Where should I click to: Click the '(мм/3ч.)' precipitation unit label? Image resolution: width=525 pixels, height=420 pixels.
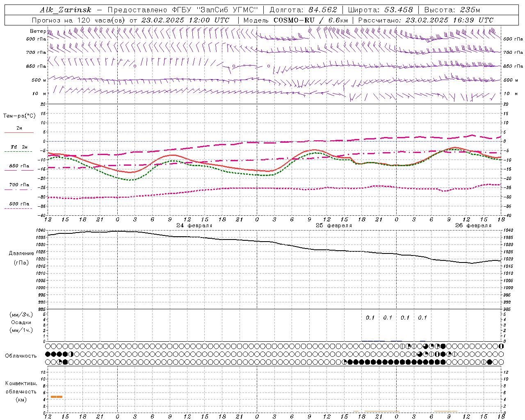click(x=21, y=315)
